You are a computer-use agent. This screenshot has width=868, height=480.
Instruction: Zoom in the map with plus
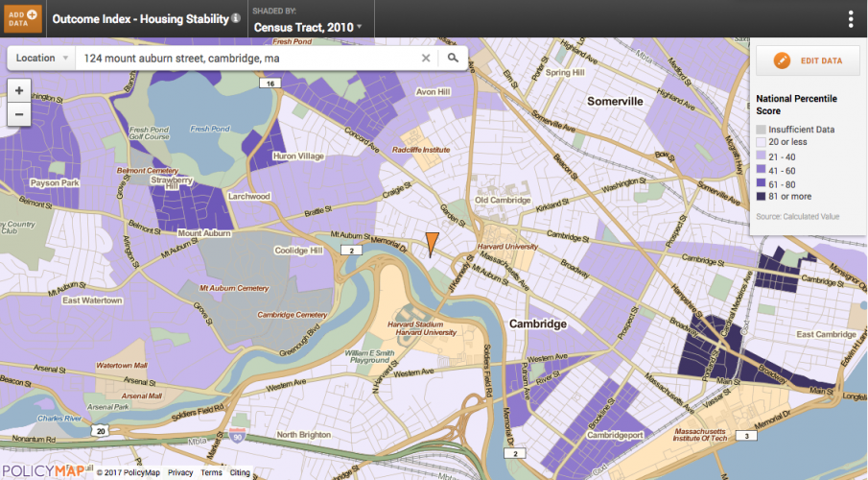pyautogui.click(x=19, y=90)
